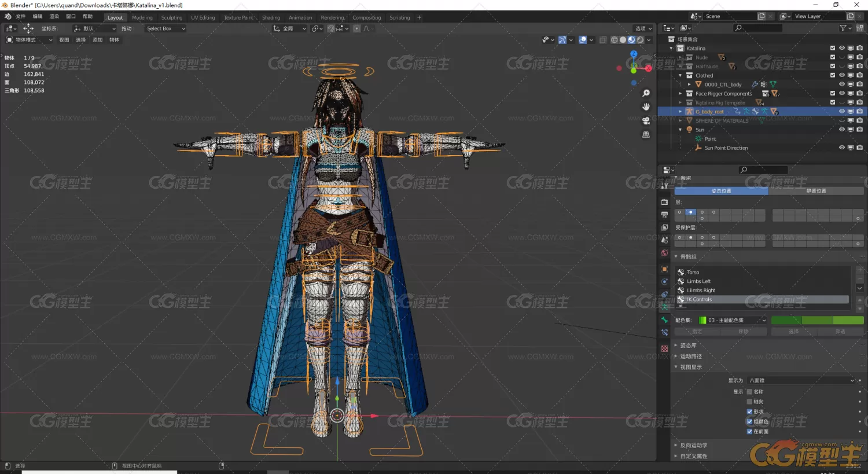Screen dimensions: 868x474
Task: Open the Bone Constraints properties icon
Action: tap(664, 333)
